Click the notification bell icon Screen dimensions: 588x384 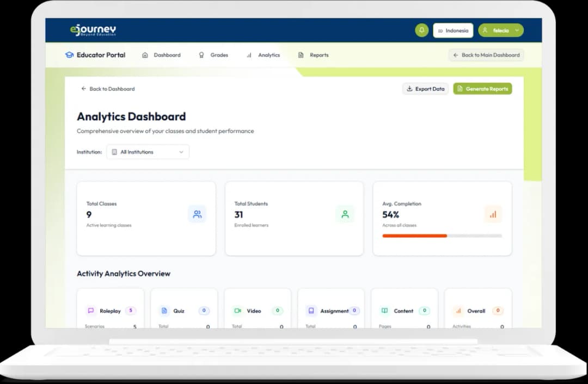point(421,30)
